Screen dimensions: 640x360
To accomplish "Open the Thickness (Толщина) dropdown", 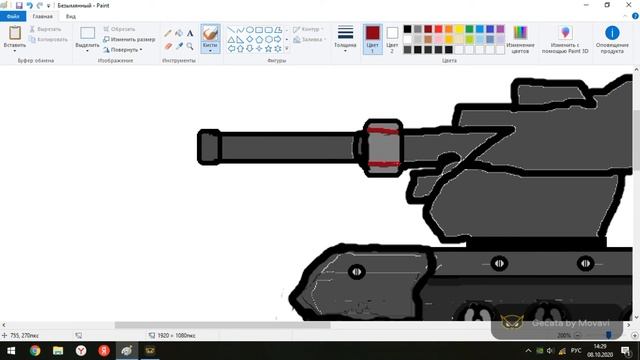I will coord(345,39).
